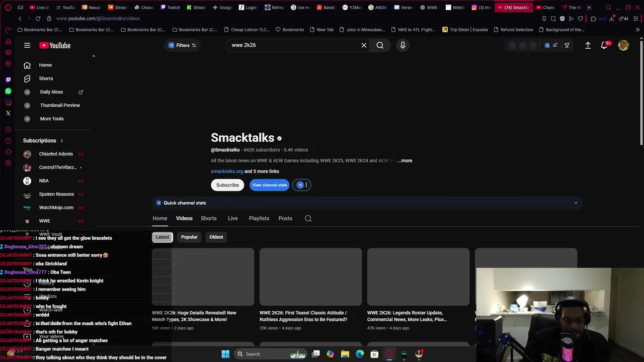Switch to the channel Home tab

(x=160, y=219)
